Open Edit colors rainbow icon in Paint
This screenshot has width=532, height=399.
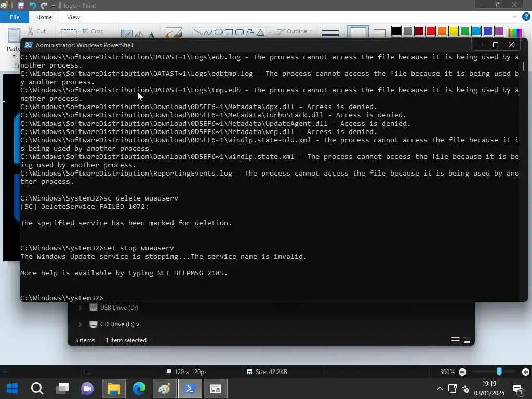[515, 32]
